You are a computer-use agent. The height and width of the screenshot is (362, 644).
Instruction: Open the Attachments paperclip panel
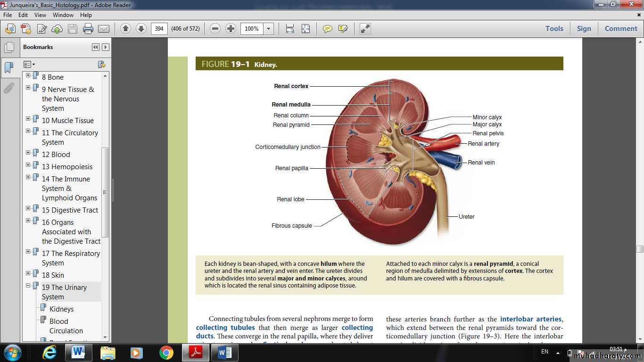point(8,88)
